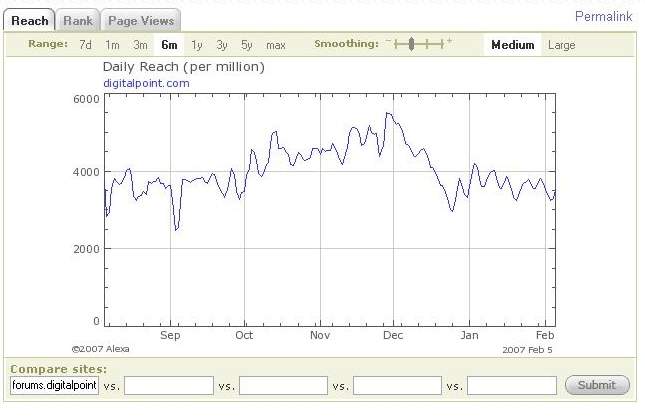Open the Rank tab
Image resolution: width=645 pixels, height=419 pixels.
click(77, 21)
